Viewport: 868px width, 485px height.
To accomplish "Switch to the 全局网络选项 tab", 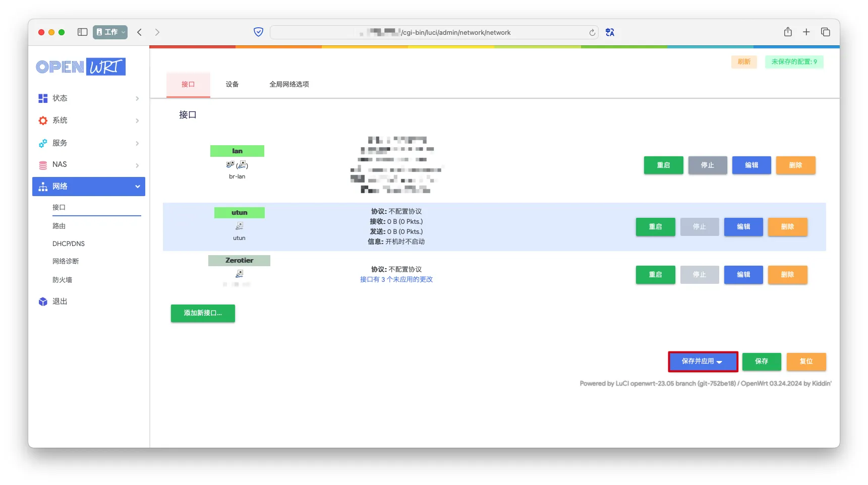I will coord(289,84).
